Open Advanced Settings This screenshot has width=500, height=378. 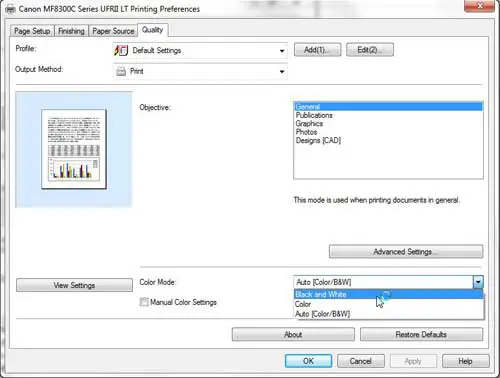[x=406, y=252]
